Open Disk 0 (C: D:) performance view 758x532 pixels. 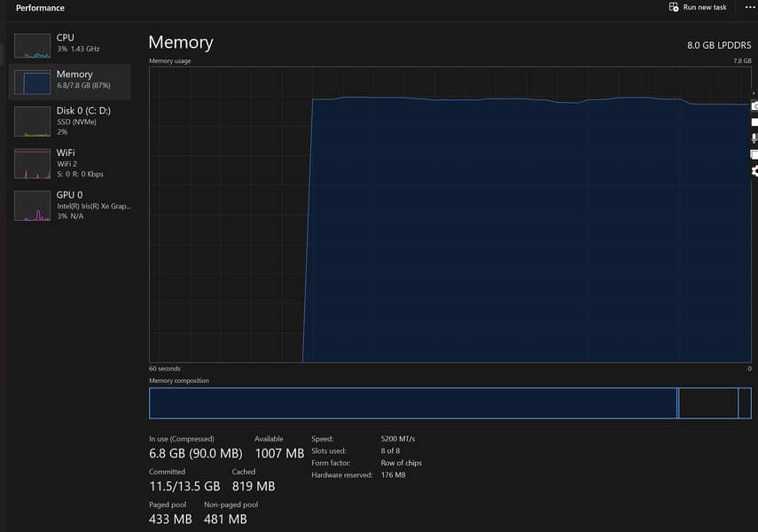click(x=70, y=121)
